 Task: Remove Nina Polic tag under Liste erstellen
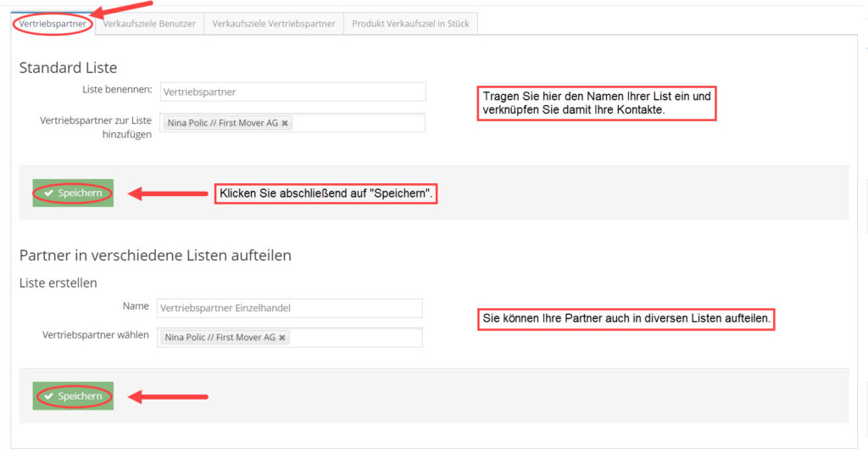coord(282,338)
